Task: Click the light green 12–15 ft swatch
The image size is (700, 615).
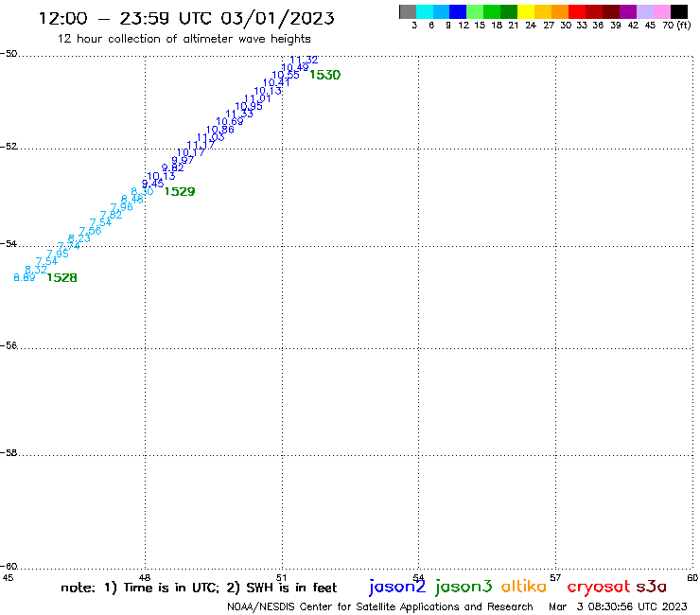Action: point(475,11)
